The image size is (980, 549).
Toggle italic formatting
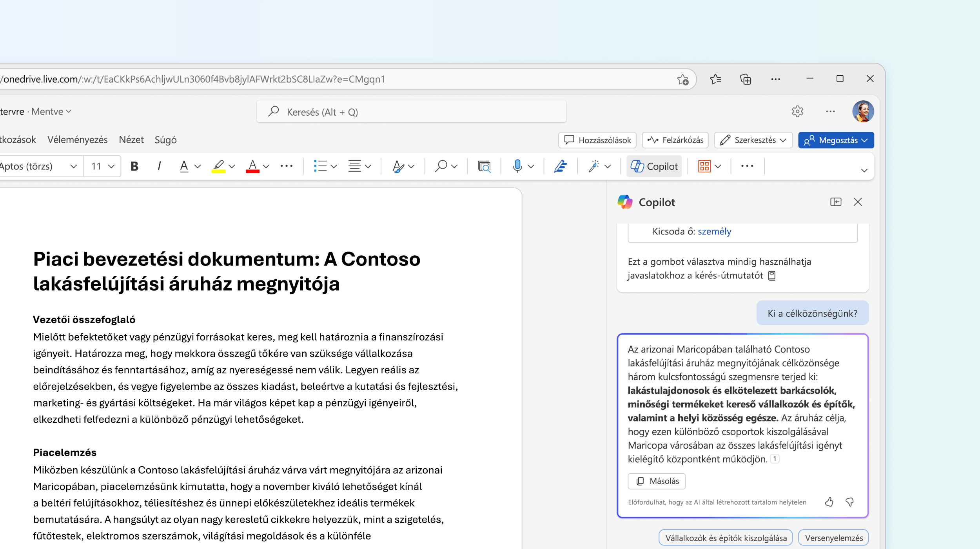tap(159, 166)
